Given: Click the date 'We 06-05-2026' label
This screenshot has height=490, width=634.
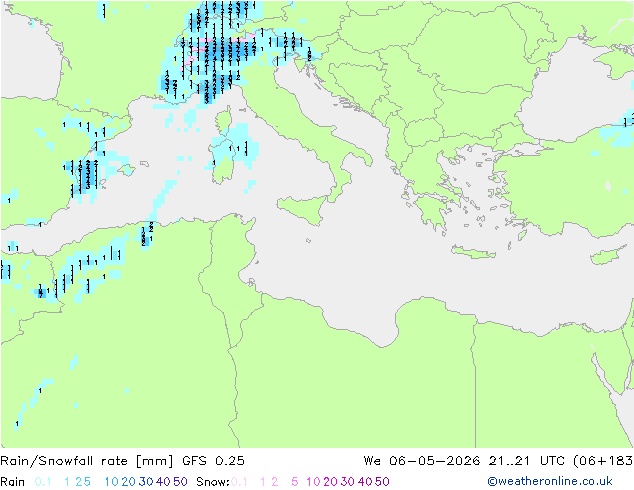Looking at the screenshot, I should point(422,461).
